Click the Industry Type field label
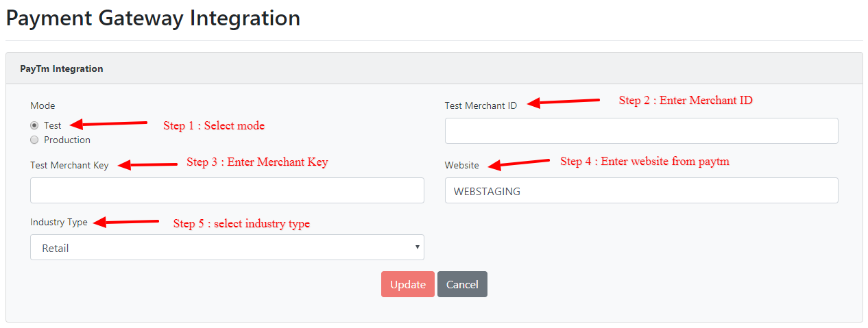This screenshot has height=328, width=868. (x=59, y=223)
